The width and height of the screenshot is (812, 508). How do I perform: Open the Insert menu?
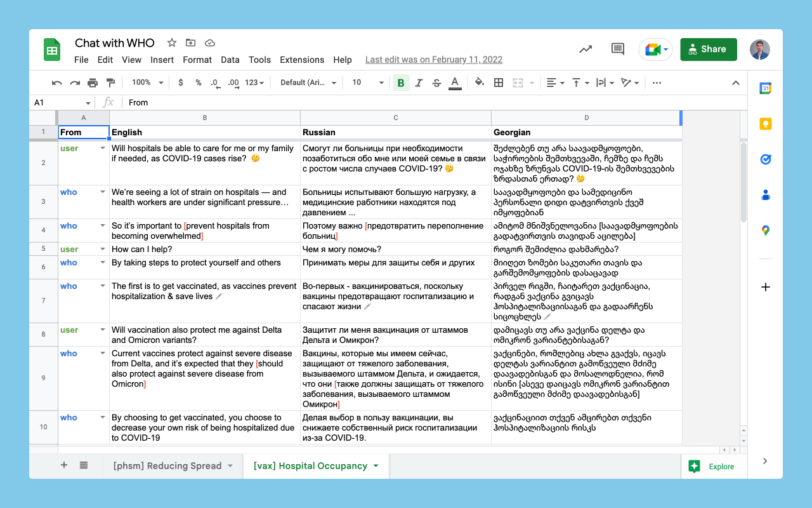coord(162,60)
